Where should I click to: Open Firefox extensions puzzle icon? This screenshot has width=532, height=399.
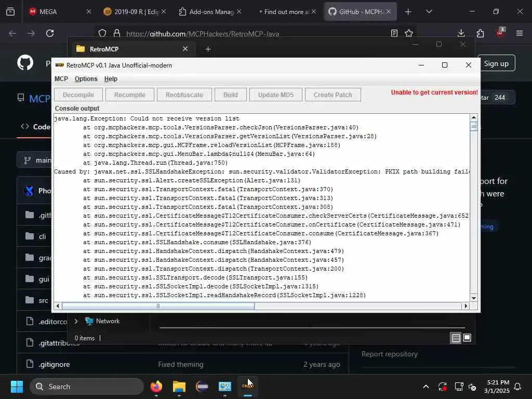480,33
